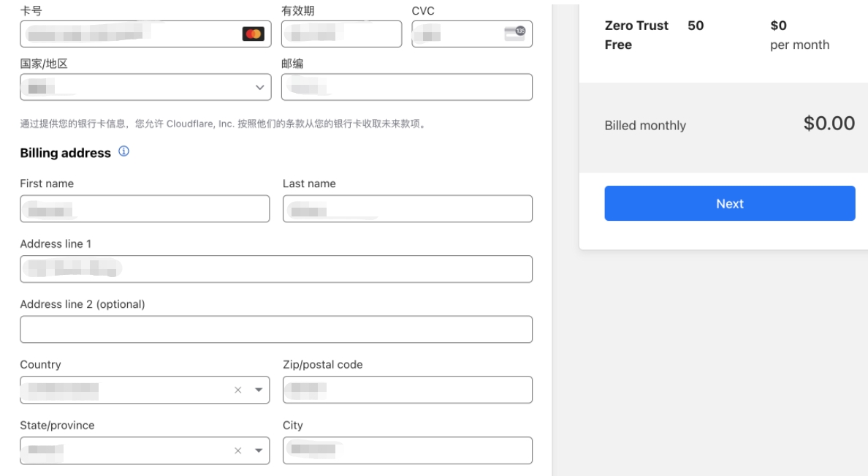Focus the First name field
This screenshot has height=476, width=868.
pos(145,209)
